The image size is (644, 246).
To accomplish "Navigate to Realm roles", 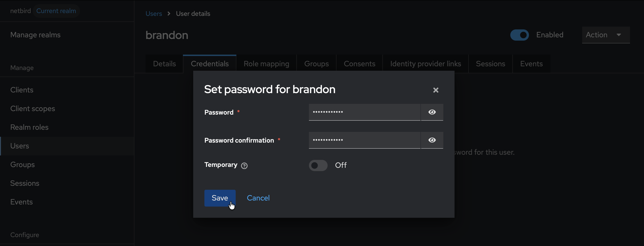I will (x=29, y=127).
